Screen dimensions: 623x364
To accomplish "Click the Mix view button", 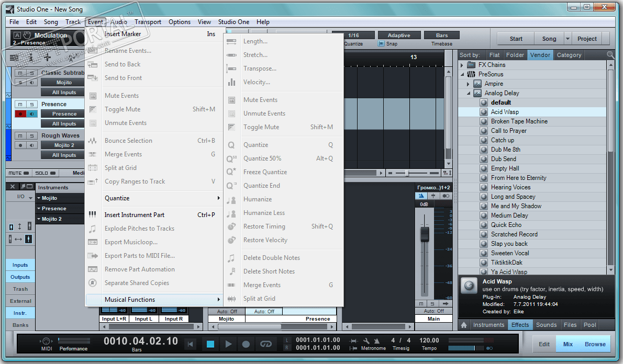I will pos(568,344).
